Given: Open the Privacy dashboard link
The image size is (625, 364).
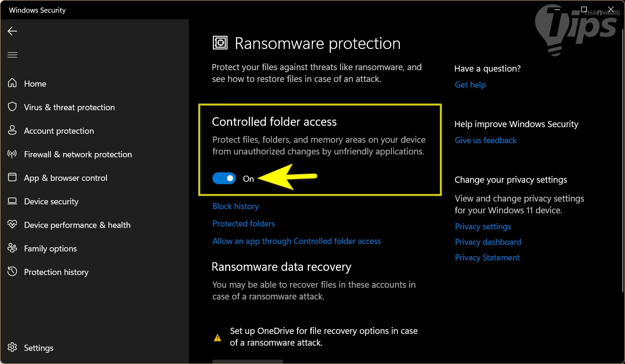Looking at the screenshot, I should point(488,242).
